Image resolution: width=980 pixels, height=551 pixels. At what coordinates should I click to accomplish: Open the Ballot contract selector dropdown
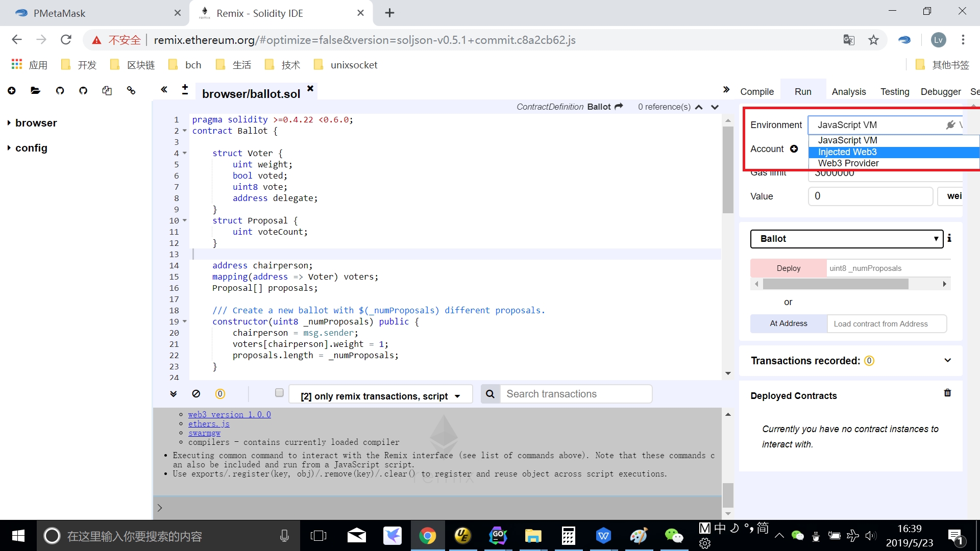tap(846, 239)
